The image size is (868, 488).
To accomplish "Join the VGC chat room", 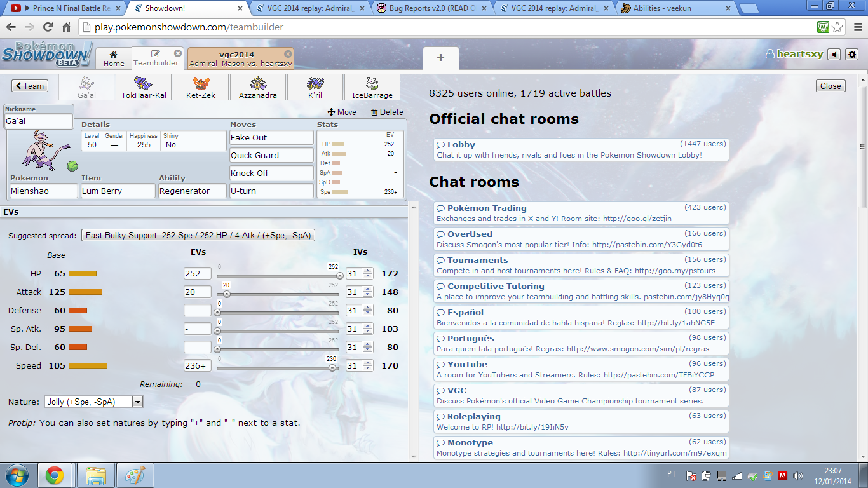I will 581,395.
